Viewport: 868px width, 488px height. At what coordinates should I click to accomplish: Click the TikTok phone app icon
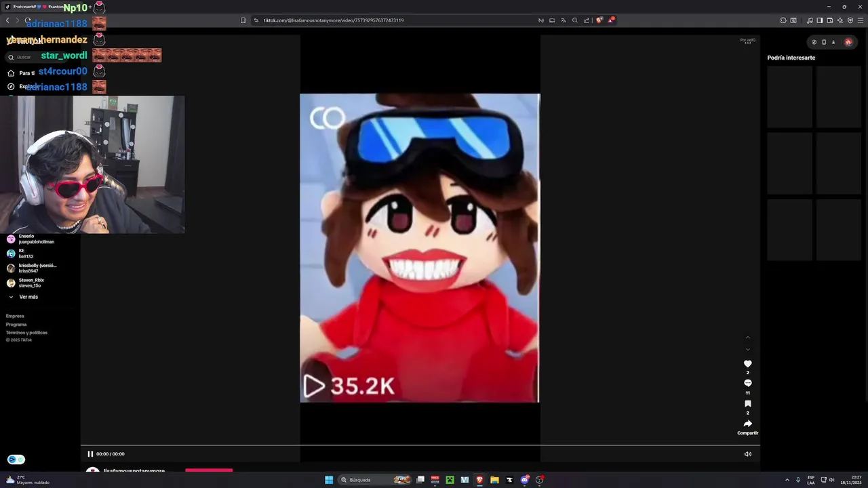click(x=824, y=42)
